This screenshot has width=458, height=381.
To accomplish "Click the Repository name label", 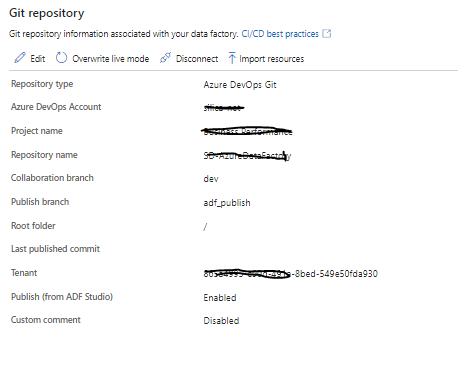I will [x=44, y=155].
